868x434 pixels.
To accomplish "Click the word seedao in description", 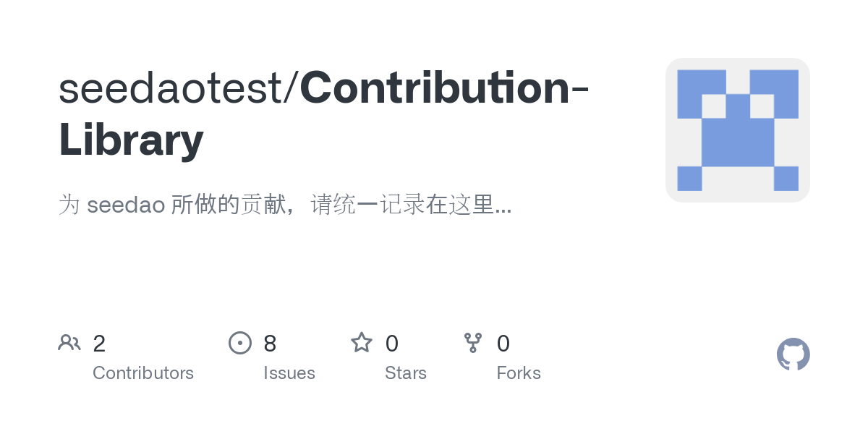I will tap(126, 206).
